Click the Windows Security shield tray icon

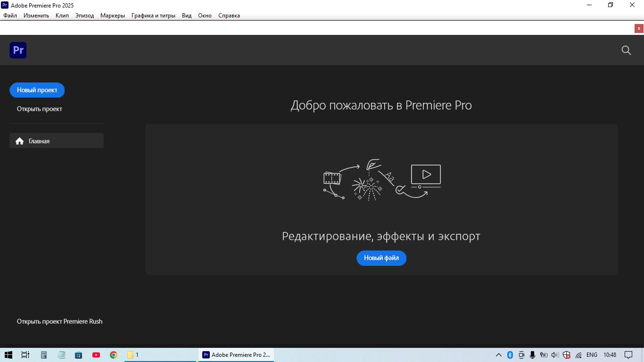pyautogui.click(x=567, y=355)
